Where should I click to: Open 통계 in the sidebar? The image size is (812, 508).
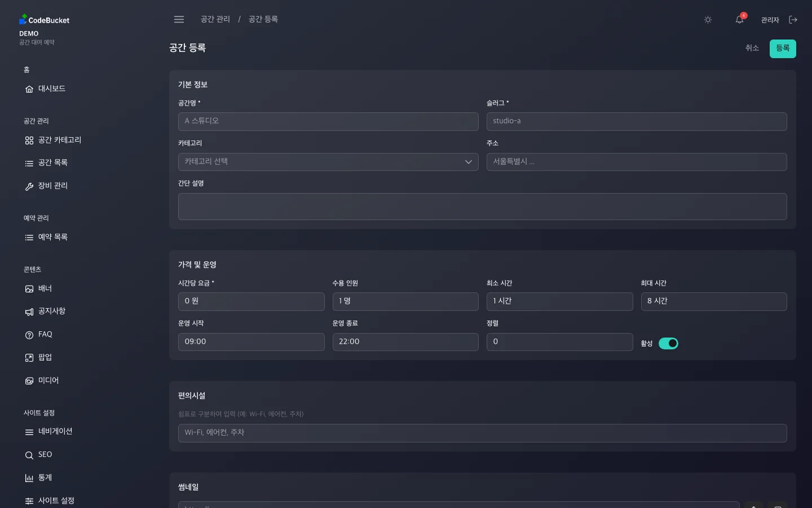(45, 478)
